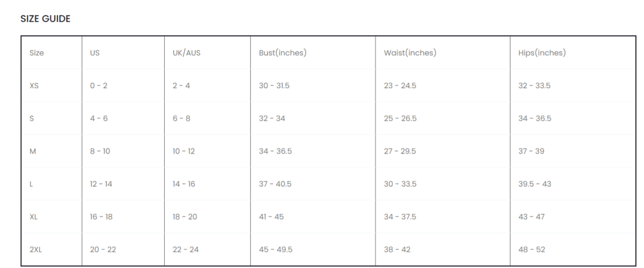644x268 pixels.
Task: Click the UK/AUS column header
Action: coord(186,53)
